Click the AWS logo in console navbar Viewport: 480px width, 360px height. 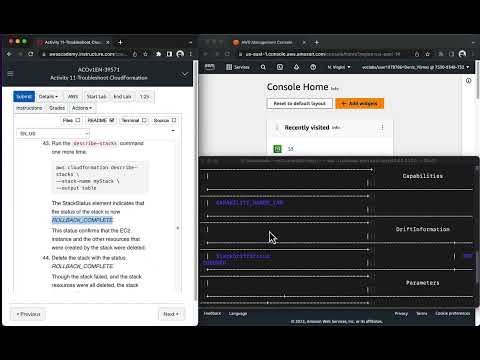(x=210, y=67)
